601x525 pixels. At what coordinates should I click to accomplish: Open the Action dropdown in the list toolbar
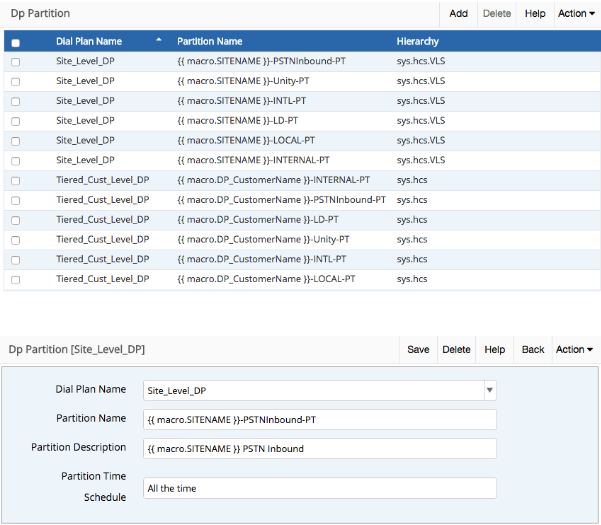click(x=573, y=14)
